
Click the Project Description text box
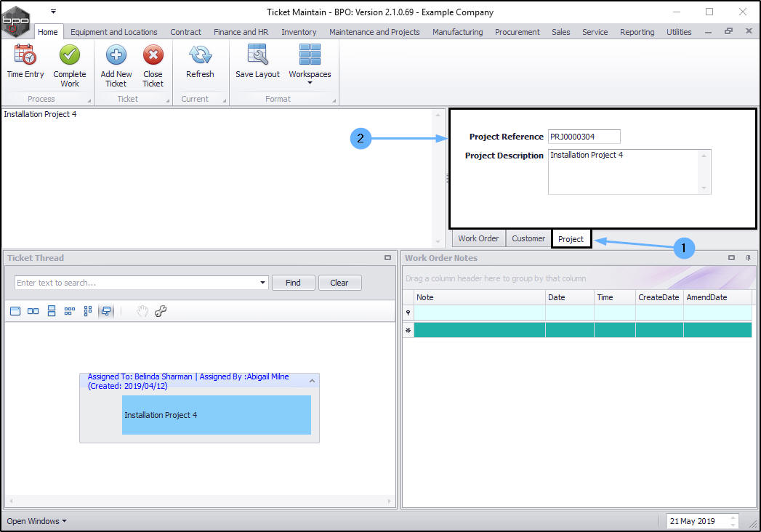pyautogui.click(x=629, y=172)
